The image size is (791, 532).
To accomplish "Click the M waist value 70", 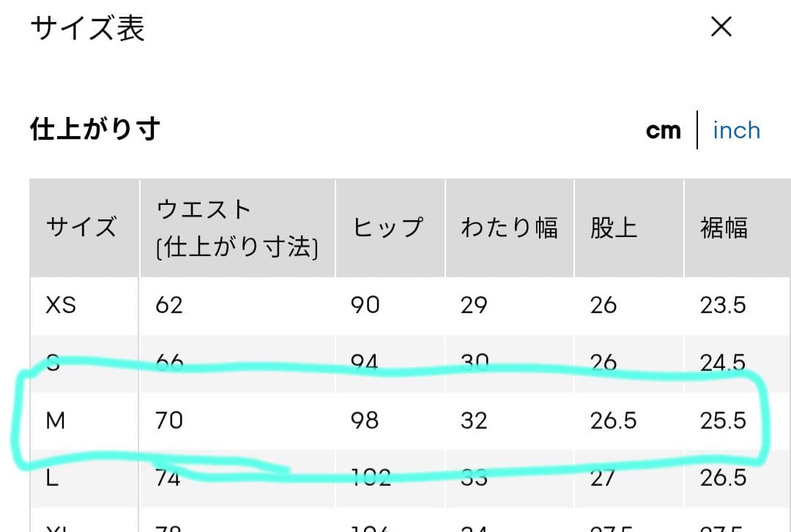I will point(169,420).
